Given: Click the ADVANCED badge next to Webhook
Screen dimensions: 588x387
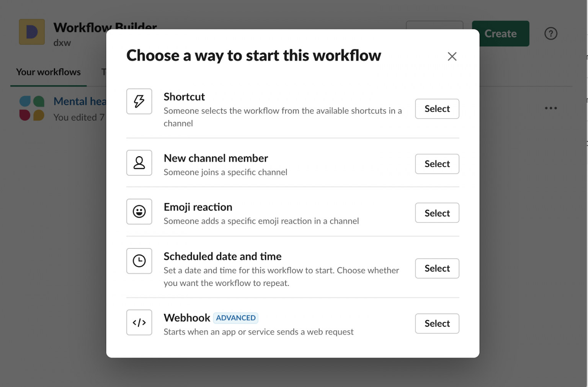Looking at the screenshot, I should tap(235, 318).
